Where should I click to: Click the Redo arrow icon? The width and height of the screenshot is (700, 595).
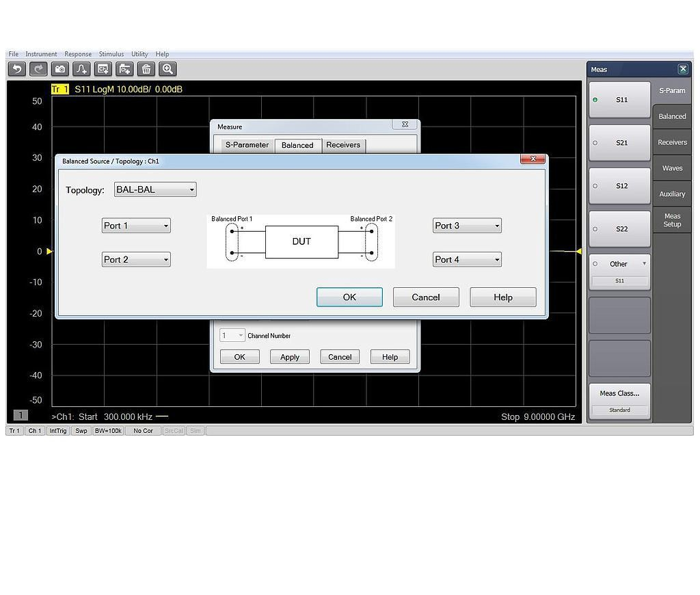tap(38, 68)
